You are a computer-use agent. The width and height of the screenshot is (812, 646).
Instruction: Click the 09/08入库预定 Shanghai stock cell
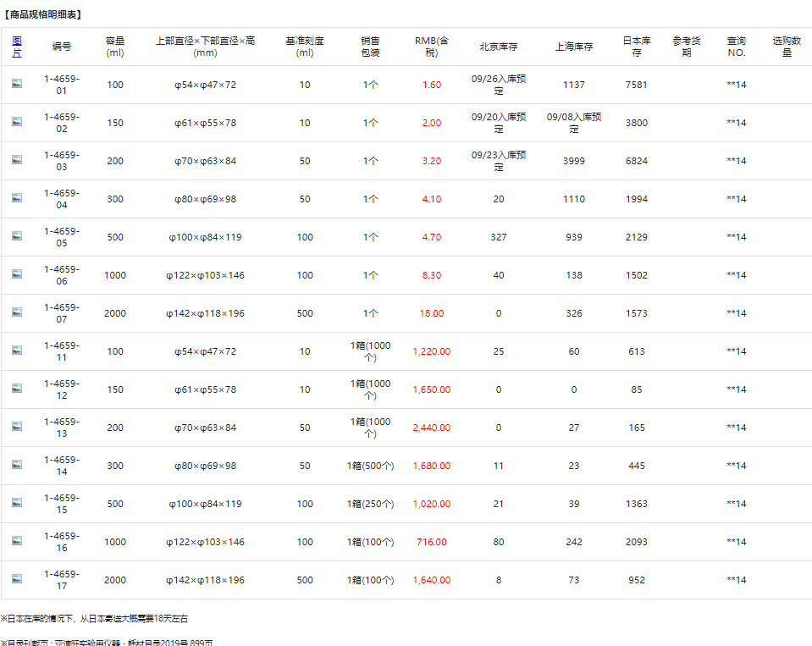574,123
